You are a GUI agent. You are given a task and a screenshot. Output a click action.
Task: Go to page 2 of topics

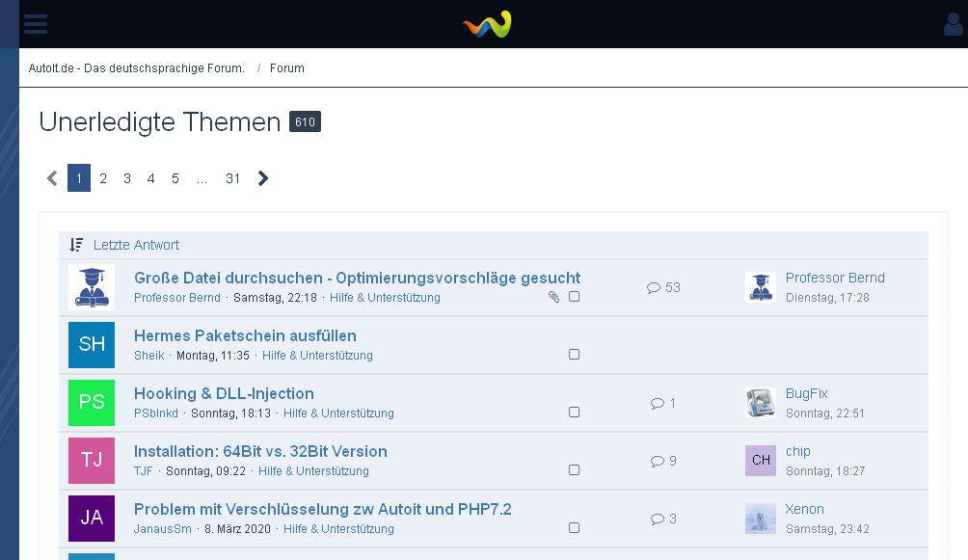[x=103, y=178]
